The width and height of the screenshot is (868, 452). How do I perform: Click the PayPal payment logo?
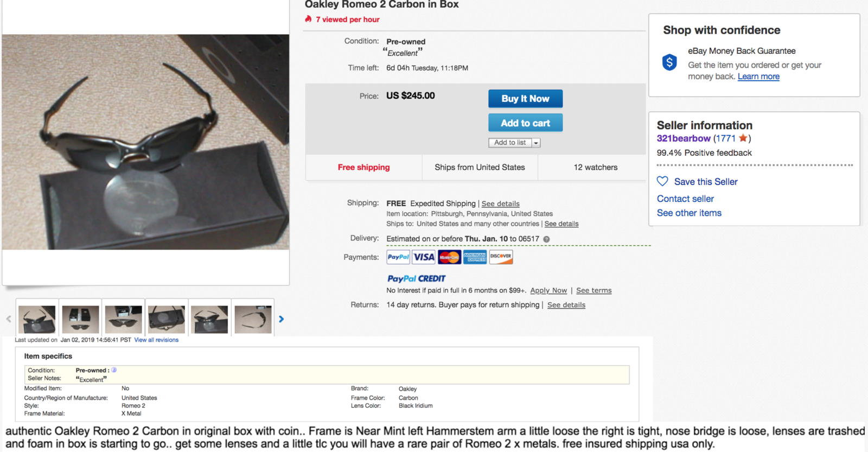click(x=398, y=257)
